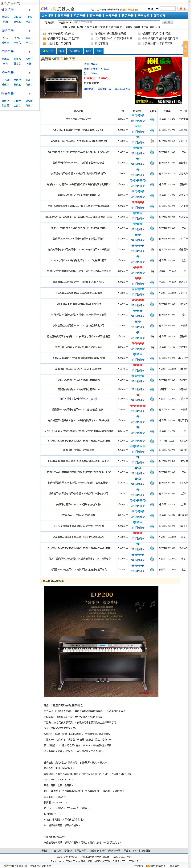Click heart rating icons on ¥2360.00 listing
The width and height of the screenshot is (192, 868).
[137, 202]
